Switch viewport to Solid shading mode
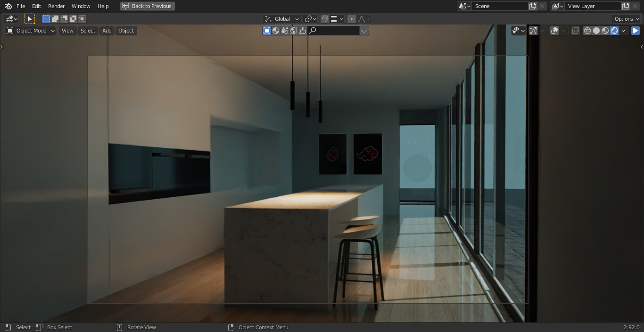This screenshot has width=644, height=332. pos(596,30)
